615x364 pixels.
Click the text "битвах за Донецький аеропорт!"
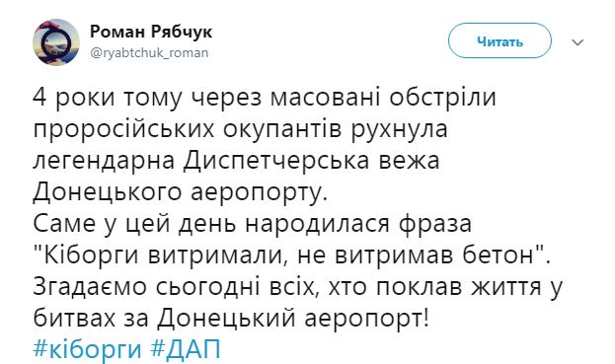[x=231, y=318]
